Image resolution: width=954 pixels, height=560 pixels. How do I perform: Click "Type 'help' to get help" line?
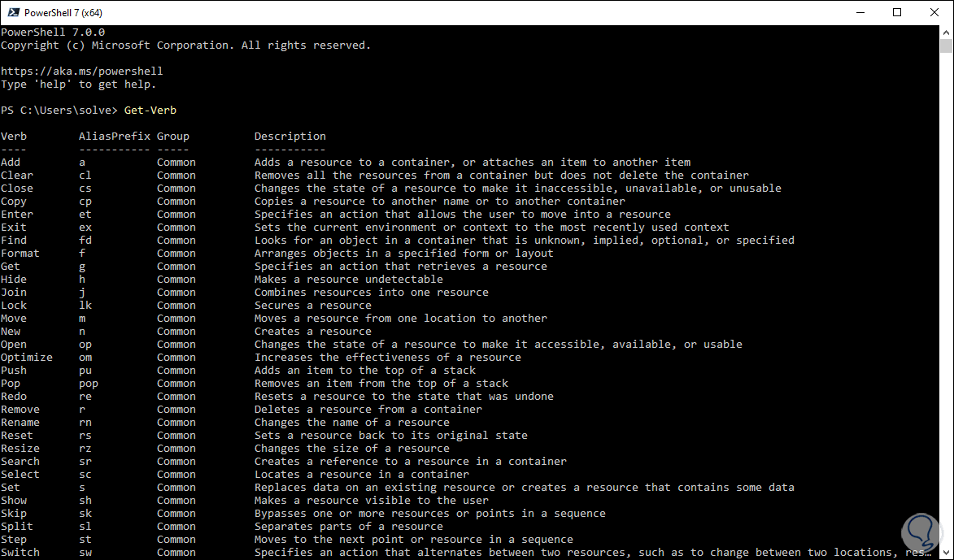[x=79, y=85]
